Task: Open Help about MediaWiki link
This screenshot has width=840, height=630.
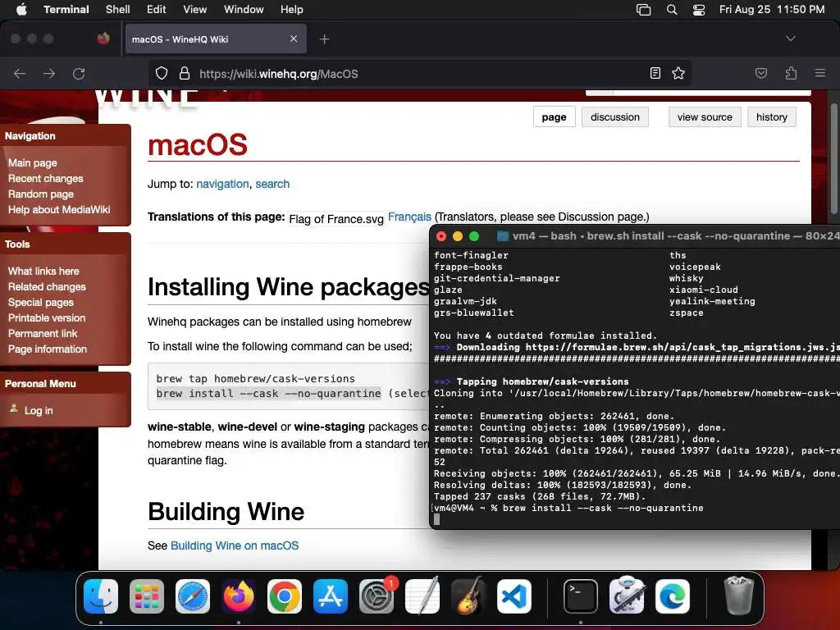Action: 59,209
